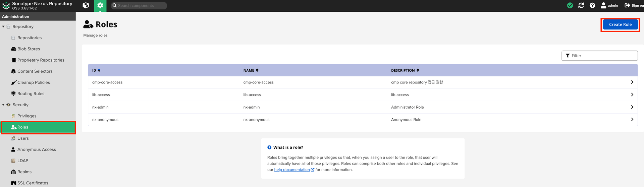Click the search magnifier icon

114,5
